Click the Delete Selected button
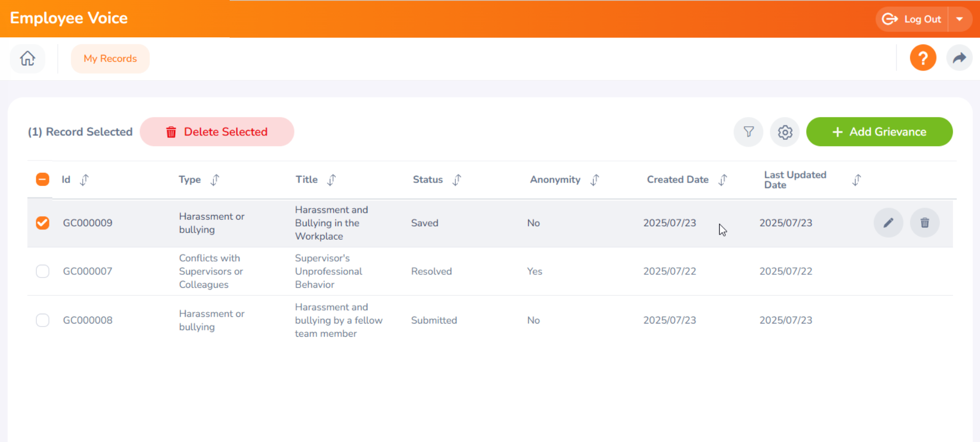The image size is (980, 442). coord(217,132)
